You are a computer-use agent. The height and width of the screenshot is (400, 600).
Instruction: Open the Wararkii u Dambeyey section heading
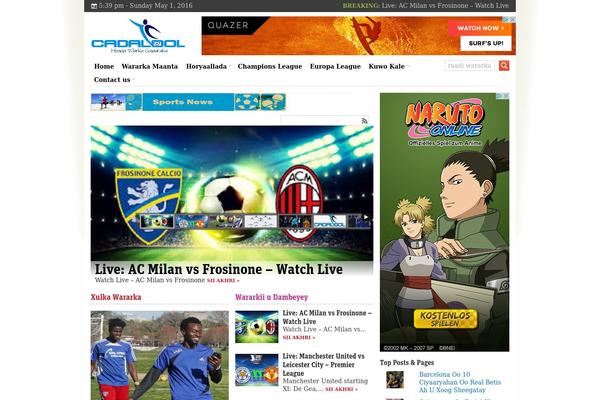pos(271,297)
